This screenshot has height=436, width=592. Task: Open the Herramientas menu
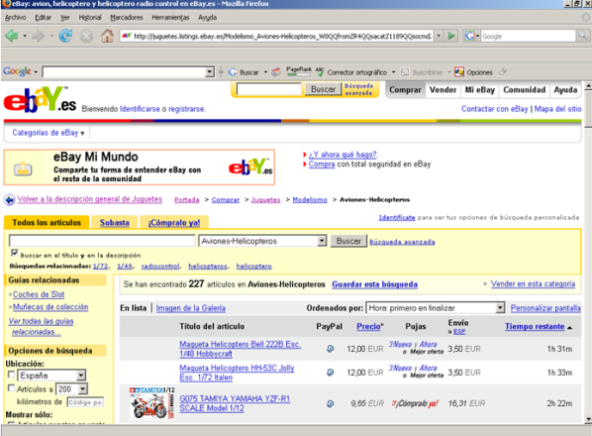coord(170,17)
